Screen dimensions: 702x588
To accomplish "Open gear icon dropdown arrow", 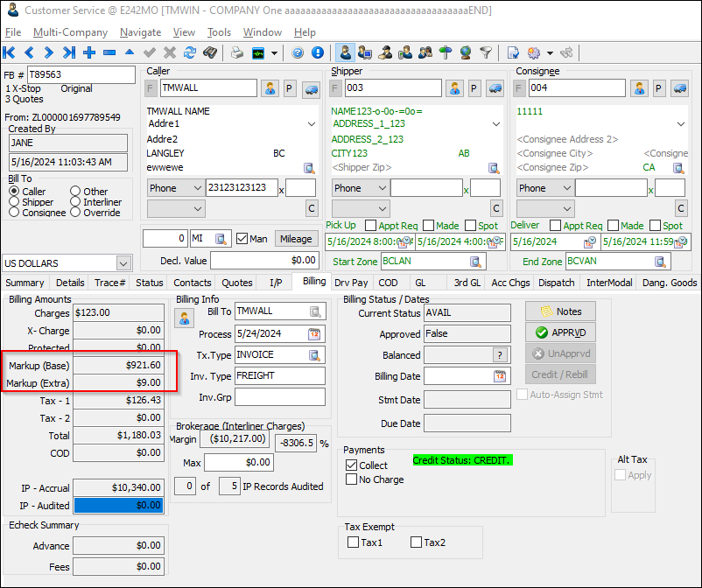I will click(x=550, y=53).
